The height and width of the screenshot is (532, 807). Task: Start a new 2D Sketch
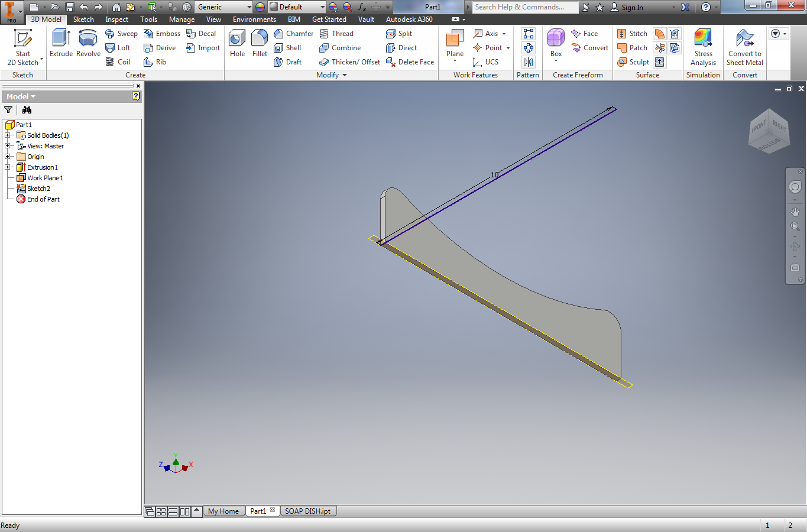tap(23, 47)
